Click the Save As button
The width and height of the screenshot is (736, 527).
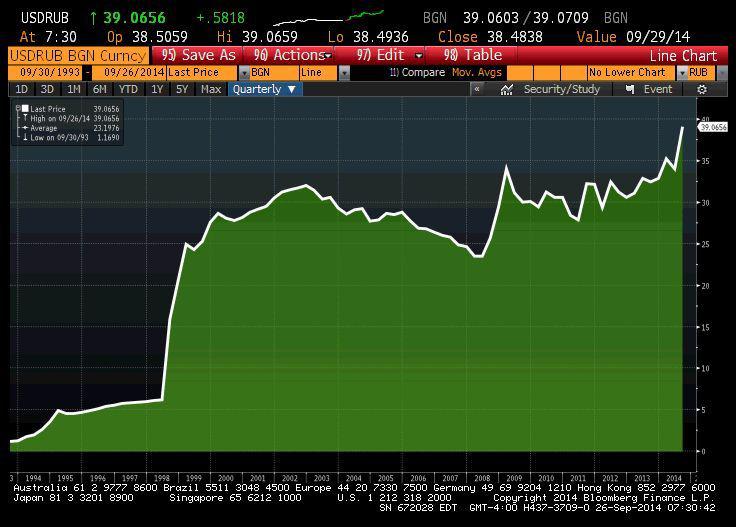tap(198, 56)
